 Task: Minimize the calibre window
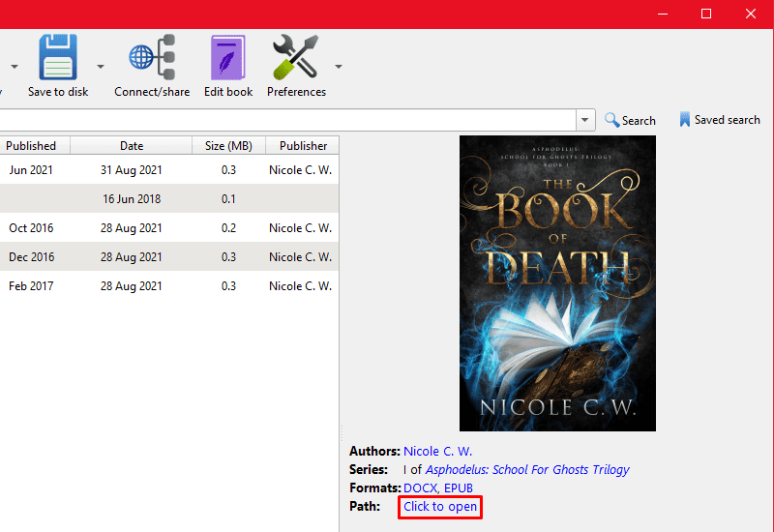click(663, 14)
